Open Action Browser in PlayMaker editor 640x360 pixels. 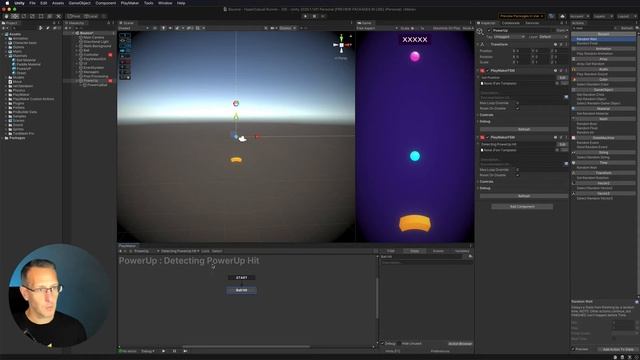tap(460, 344)
